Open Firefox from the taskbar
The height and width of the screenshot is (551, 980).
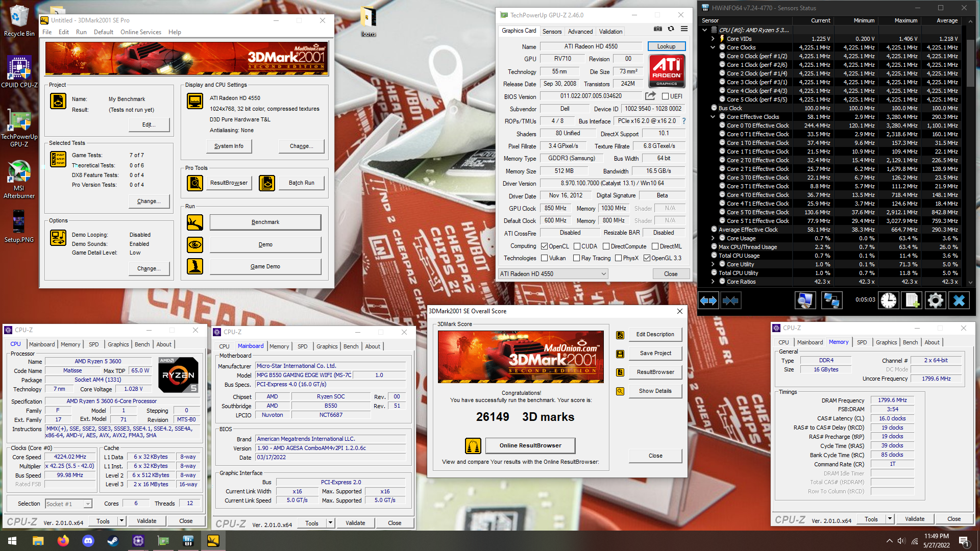(x=63, y=541)
